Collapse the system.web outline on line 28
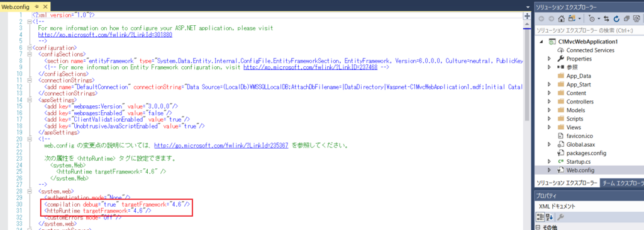644x230 pixels. 29,192
